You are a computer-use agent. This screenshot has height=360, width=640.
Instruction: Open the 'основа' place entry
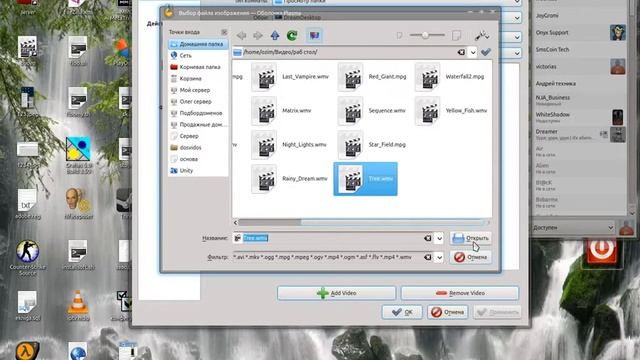tap(198, 159)
